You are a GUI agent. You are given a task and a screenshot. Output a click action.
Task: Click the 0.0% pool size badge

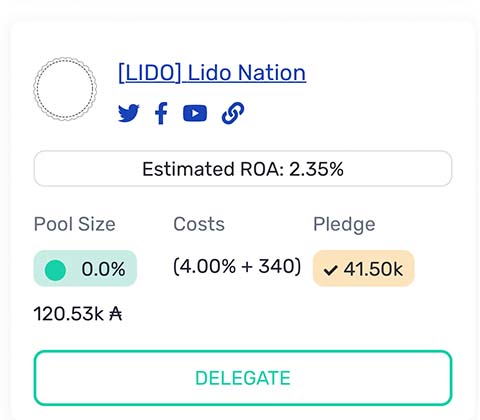[85, 268]
